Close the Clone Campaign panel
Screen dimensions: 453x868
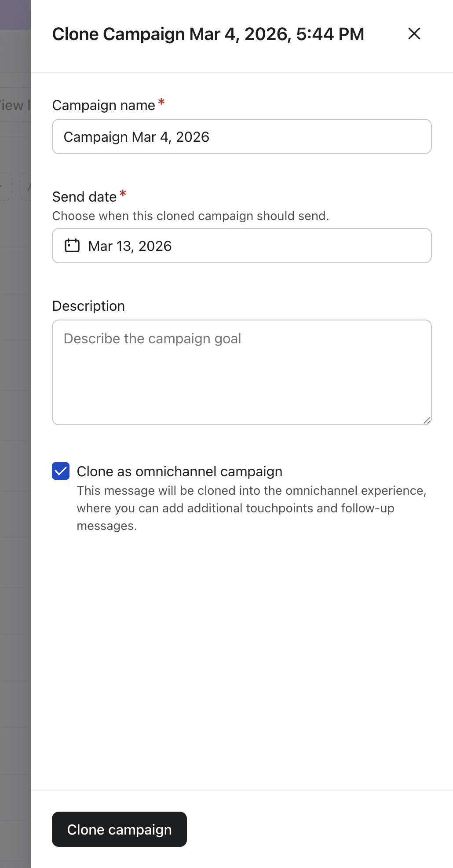click(414, 34)
